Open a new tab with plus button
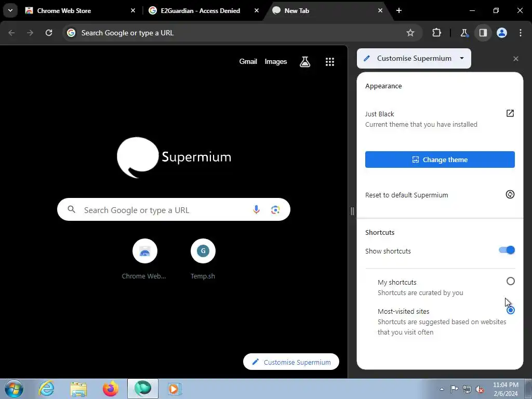The width and height of the screenshot is (532, 399). click(399, 10)
